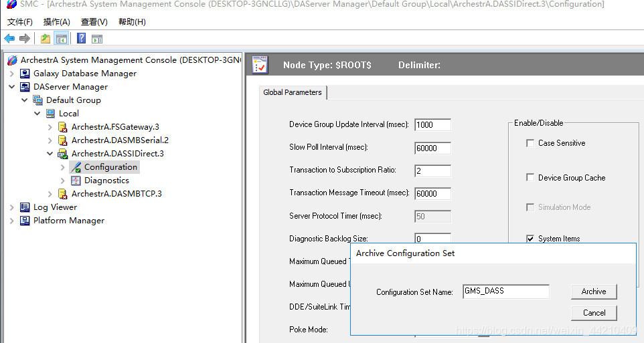Screen dimensions: 644x343
Task: Select the Galaxy Database Manager tree label
Action: [x=84, y=74]
